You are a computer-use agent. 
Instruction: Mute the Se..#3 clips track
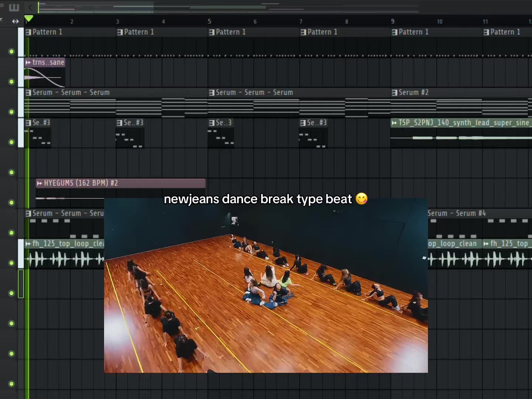tap(11, 142)
